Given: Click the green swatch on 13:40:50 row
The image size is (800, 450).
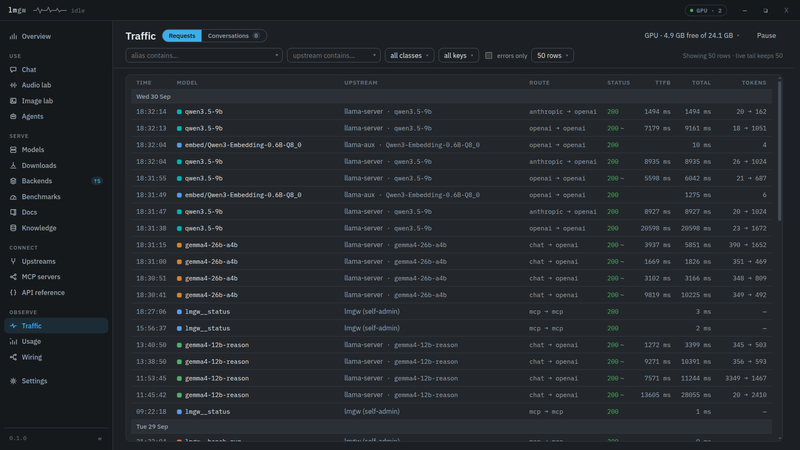Looking at the screenshot, I should pos(179,345).
